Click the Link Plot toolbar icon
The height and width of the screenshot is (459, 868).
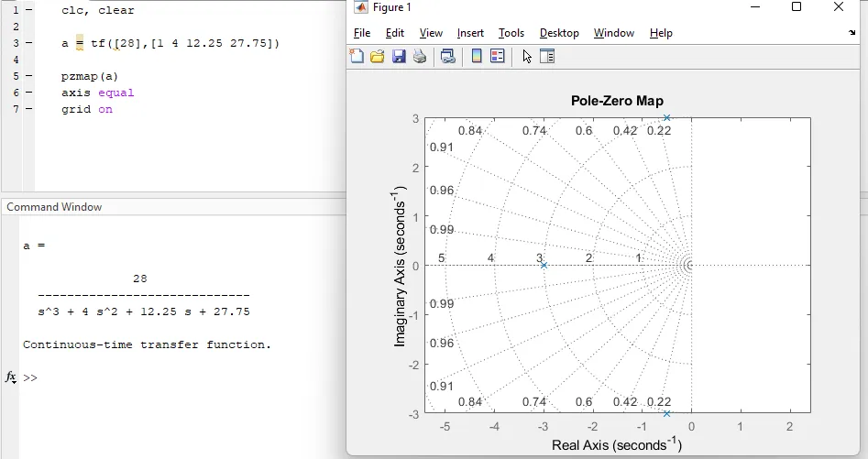point(447,57)
